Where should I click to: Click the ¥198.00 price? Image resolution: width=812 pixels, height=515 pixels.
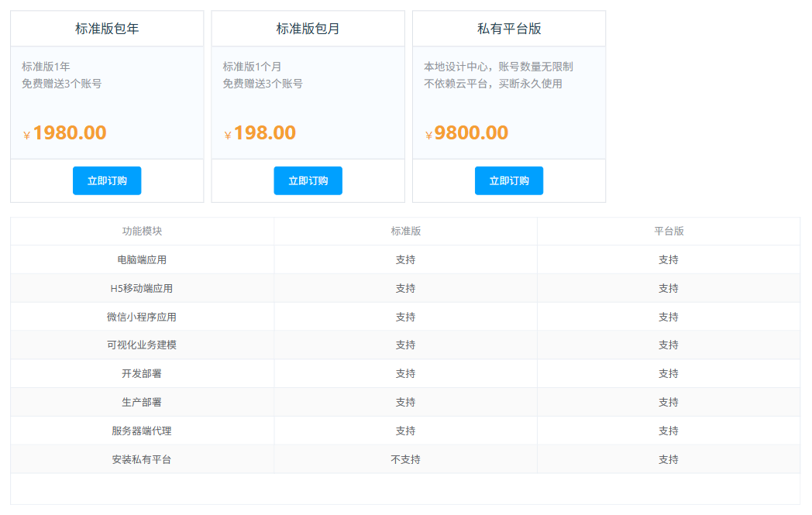(260, 133)
